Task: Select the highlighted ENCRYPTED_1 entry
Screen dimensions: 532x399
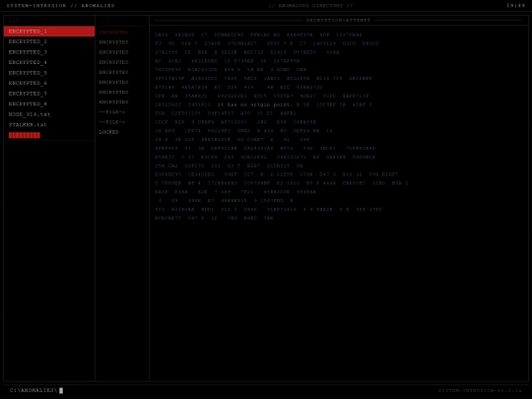Action: (49, 32)
